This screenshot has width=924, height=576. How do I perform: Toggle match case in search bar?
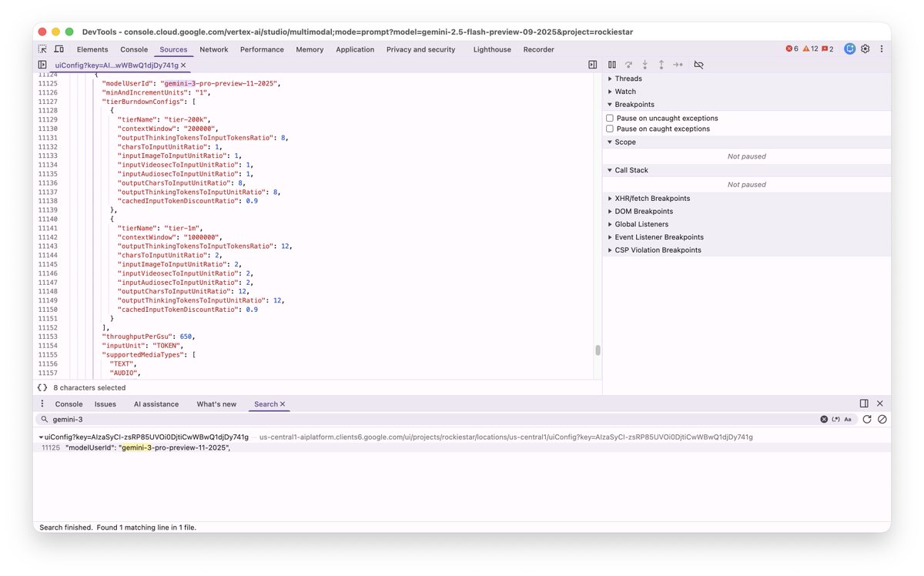pyautogui.click(x=848, y=419)
